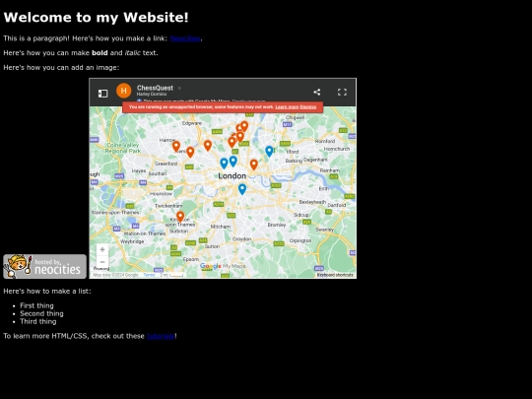Click the 2 mi map scale control

172,275
